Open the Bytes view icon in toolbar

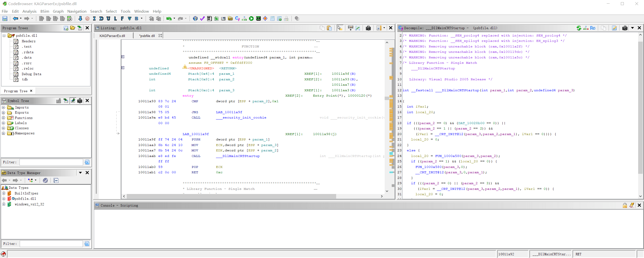point(209,18)
